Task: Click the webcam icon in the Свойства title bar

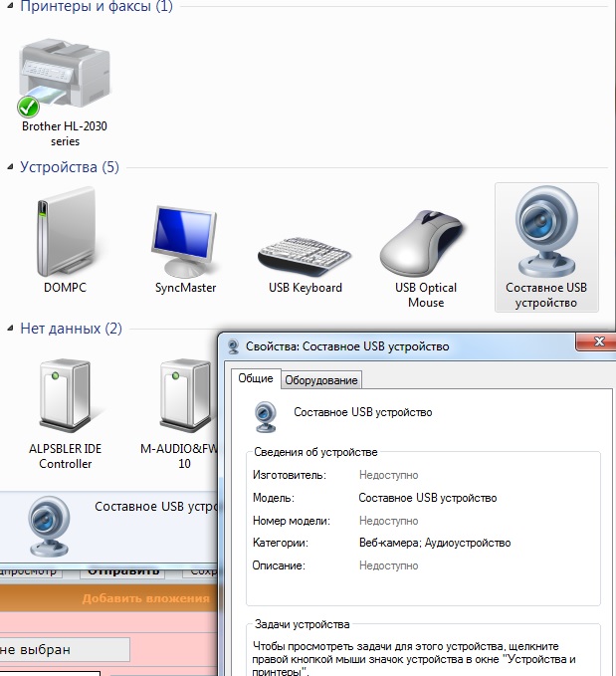Action: click(x=233, y=346)
